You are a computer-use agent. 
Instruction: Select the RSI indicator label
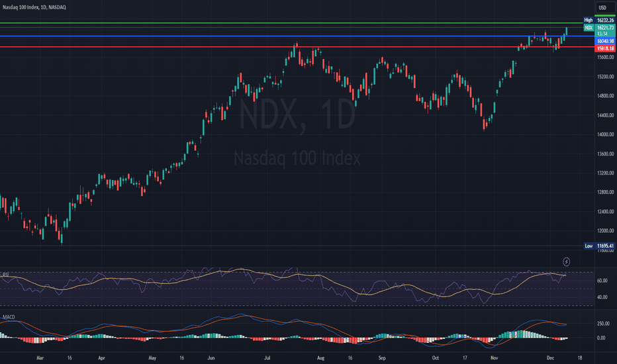point(5,274)
